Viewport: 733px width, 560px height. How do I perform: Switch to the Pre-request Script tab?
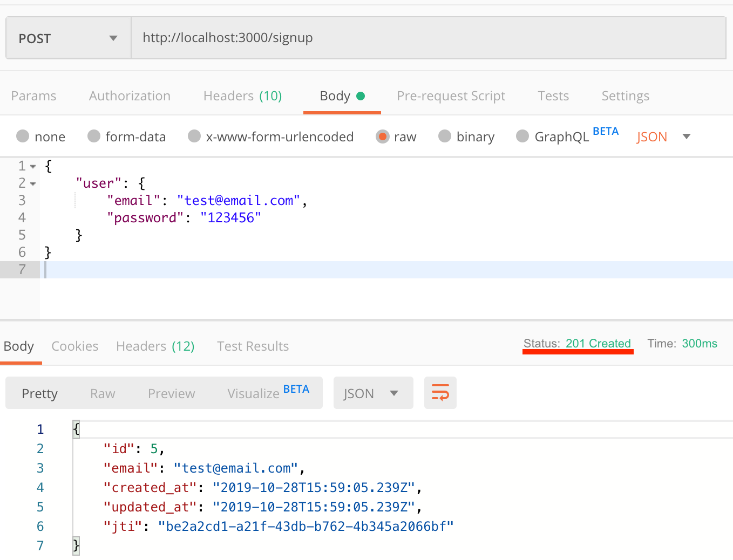[x=451, y=95]
